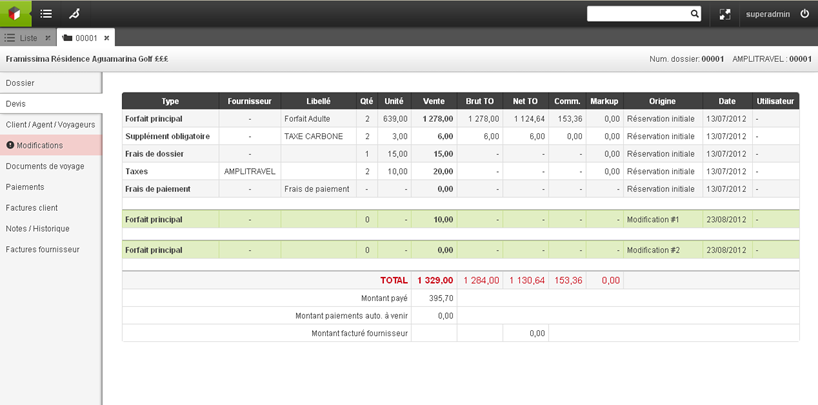Close the Liste tab
818x405 pixels.
[48, 38]
